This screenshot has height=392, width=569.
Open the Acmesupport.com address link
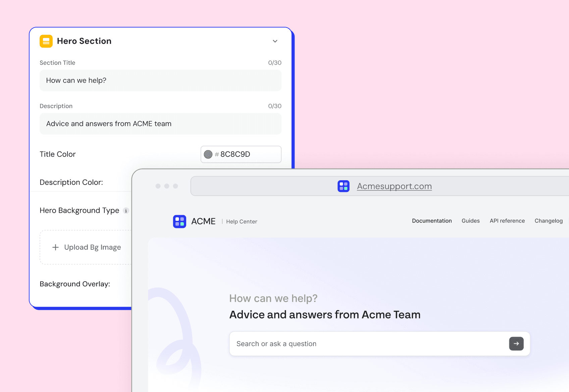[x=394, y=186]
